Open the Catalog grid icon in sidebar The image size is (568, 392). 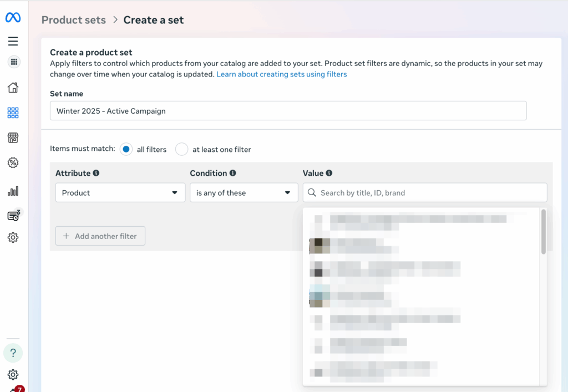pos(13,113)
